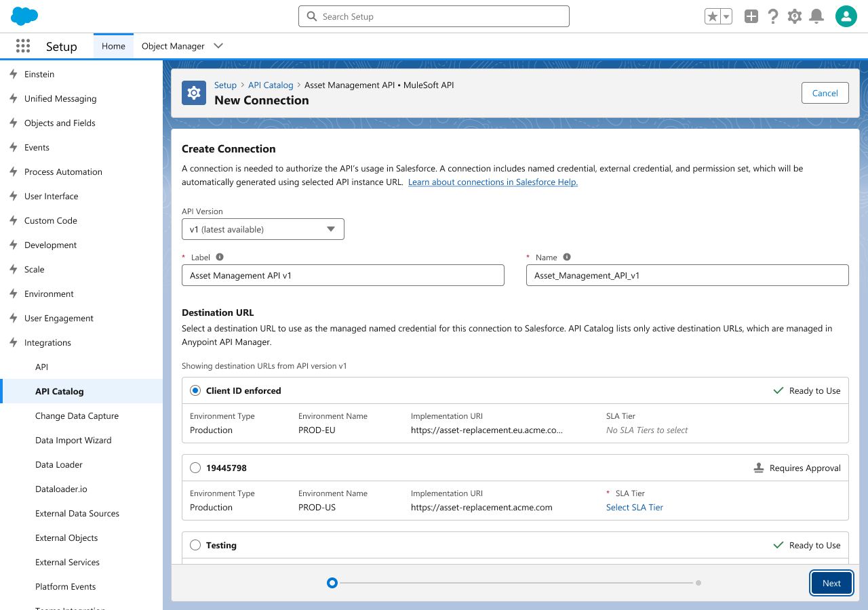Open the favorites star icon
The height and width of the screenshot is (610, 868).
[713, 16]
